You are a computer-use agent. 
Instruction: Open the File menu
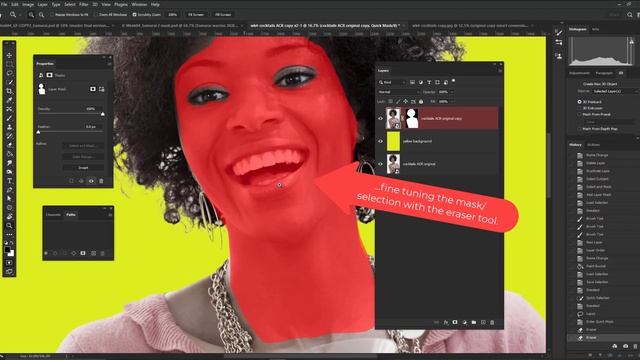coord(4,4)
